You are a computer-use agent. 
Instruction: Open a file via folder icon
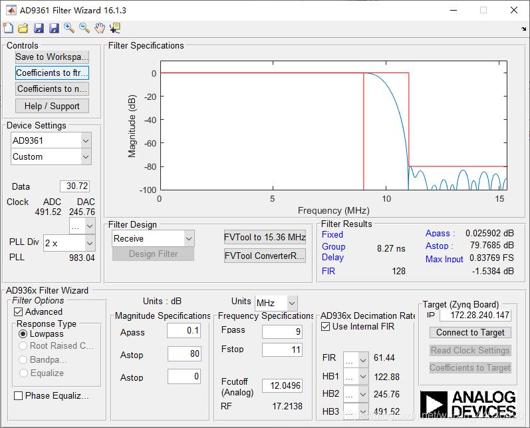23,28
